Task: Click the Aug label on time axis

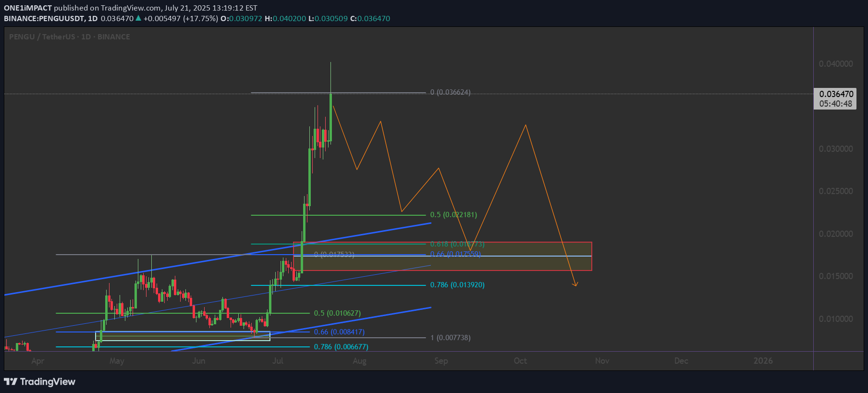Action: click(359, 361)
